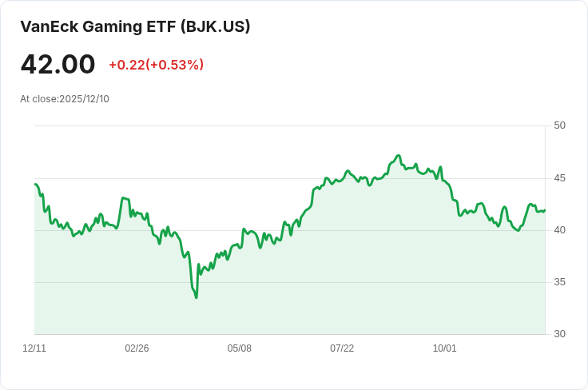This screenshot has width=588, height=390.
Task: Select the 07/22 date axis label
Action: 342,348
